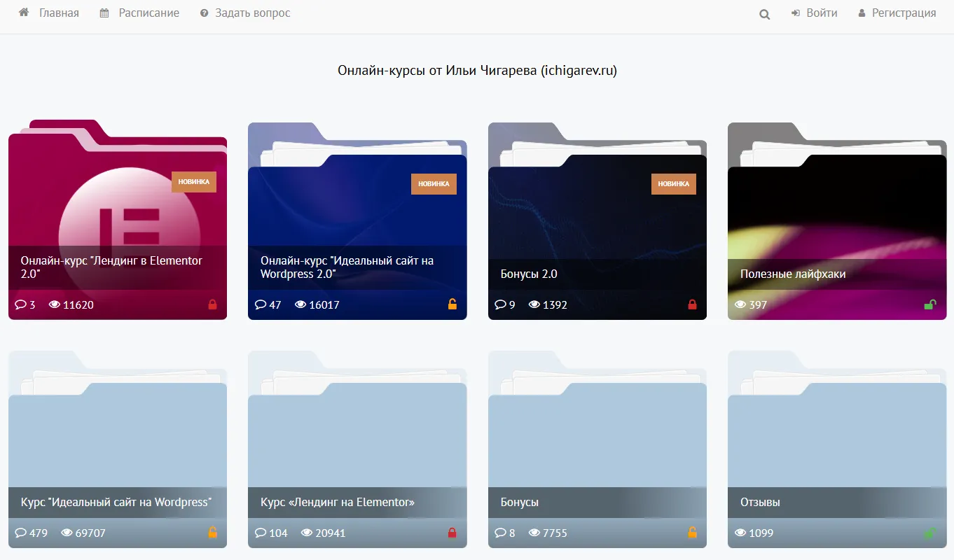Click the НОВИНКА badge on Бонусы 2.0
This screenshot has height=560, width=954.
coord(674,184)
